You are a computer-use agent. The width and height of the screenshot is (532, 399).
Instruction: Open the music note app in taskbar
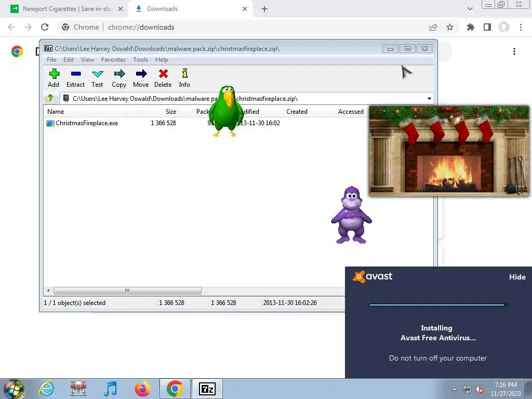(x=110, y=389)
